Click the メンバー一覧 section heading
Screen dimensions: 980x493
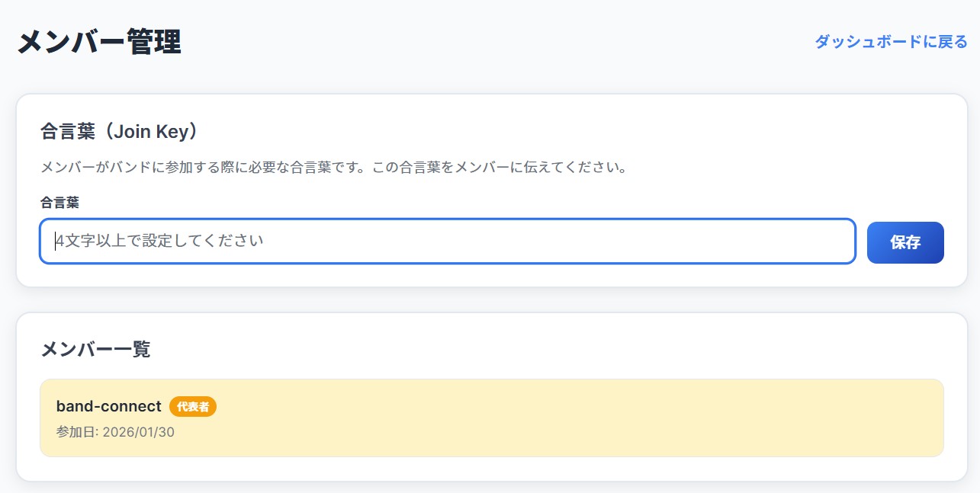96,348
